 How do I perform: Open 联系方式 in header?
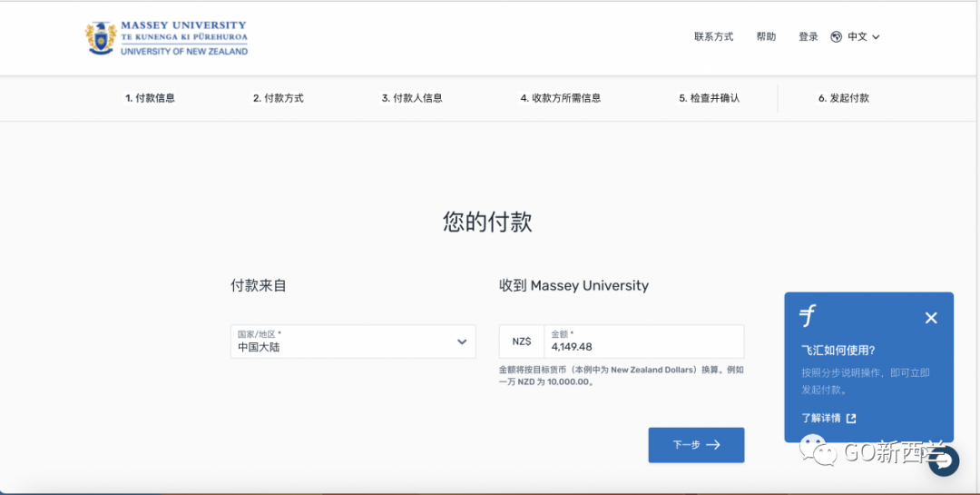pyautogui.click(x=714, y=37)
